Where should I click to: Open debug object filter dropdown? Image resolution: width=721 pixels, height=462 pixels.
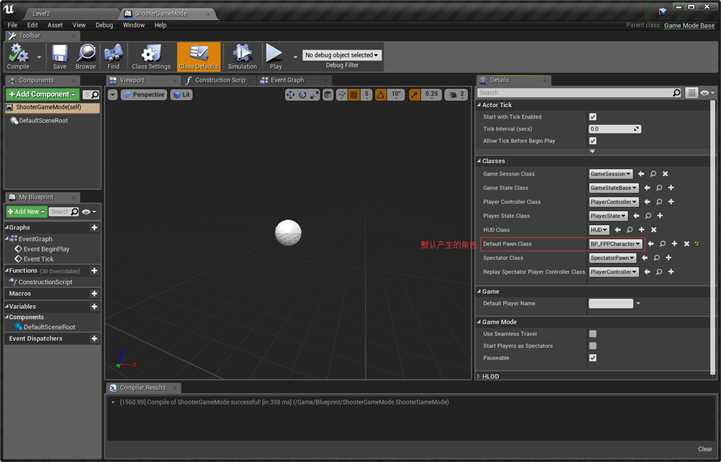click(x=342, y=55)
